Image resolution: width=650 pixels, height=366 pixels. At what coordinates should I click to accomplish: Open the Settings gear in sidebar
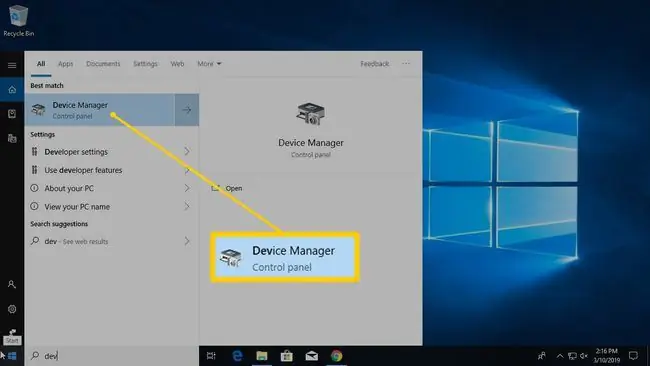(12, 309)
